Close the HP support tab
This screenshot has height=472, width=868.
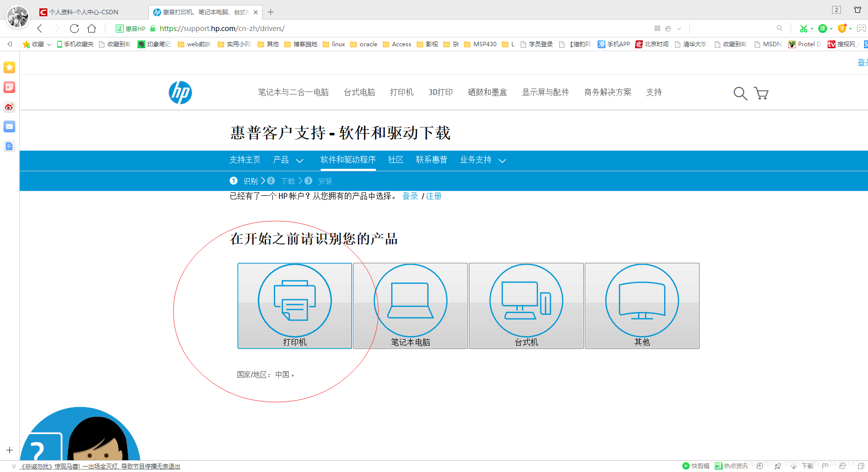[256, 12]
